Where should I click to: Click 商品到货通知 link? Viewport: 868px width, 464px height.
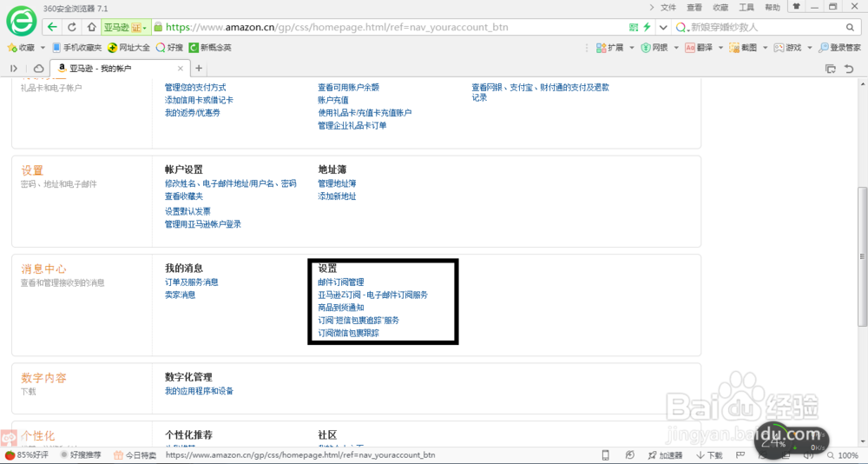click(341, 308)
